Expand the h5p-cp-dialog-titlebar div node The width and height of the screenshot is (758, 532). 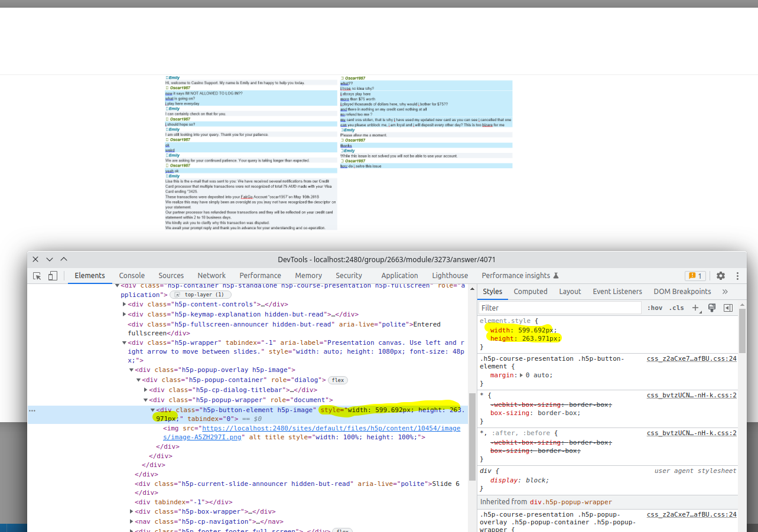pos(145,390)
